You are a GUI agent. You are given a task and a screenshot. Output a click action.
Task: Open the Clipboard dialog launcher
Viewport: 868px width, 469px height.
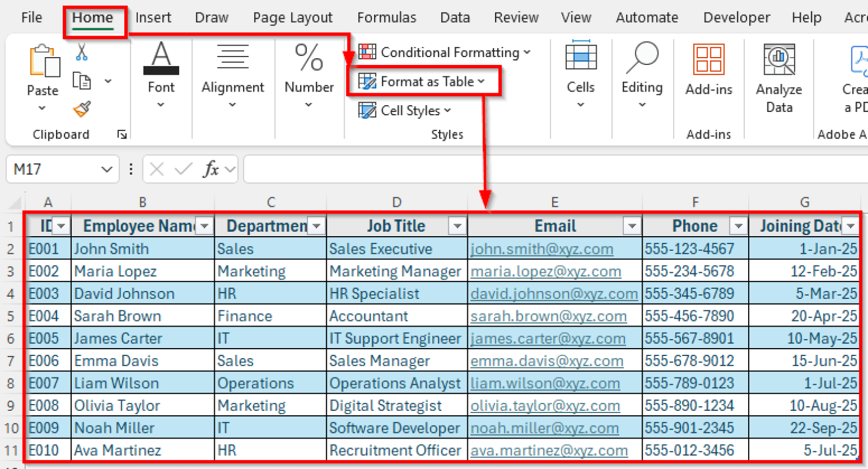point(121,134)
